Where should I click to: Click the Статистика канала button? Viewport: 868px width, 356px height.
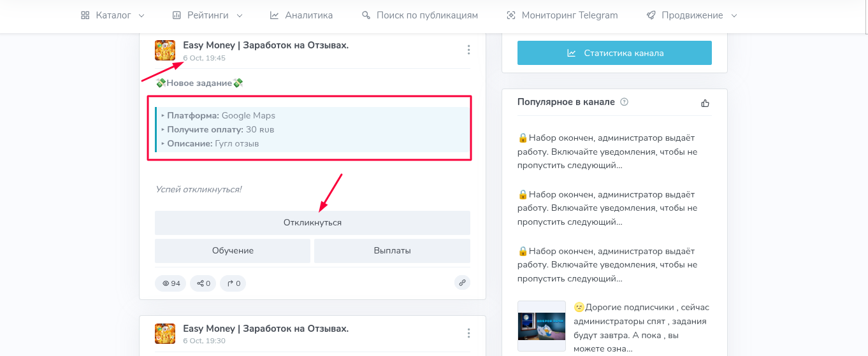pos(614,53)
